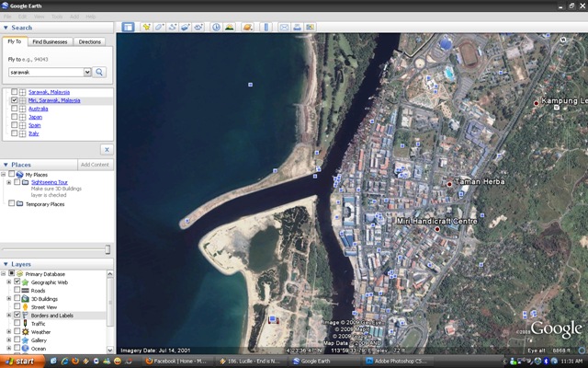This screenshot has width=588, height=368.
Task: Enable the Roads layer checkbox
Action: click(17, 290)
